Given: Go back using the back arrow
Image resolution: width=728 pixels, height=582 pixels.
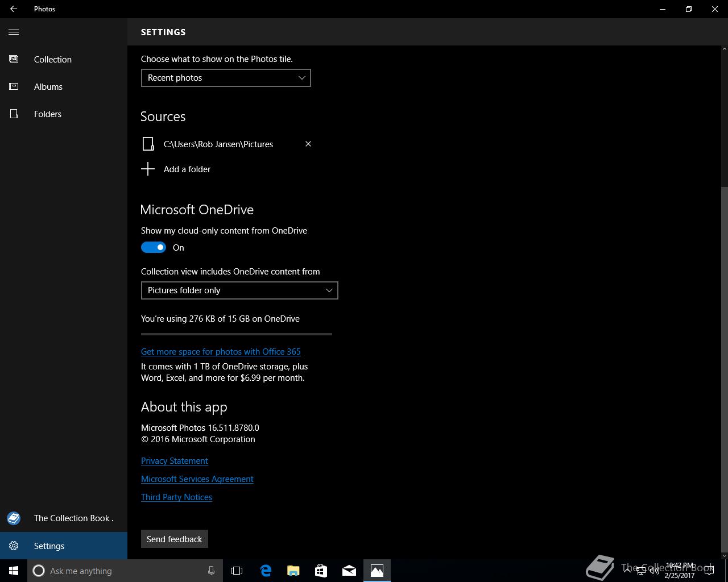Looking at the screenshot, I should point(14,9).
